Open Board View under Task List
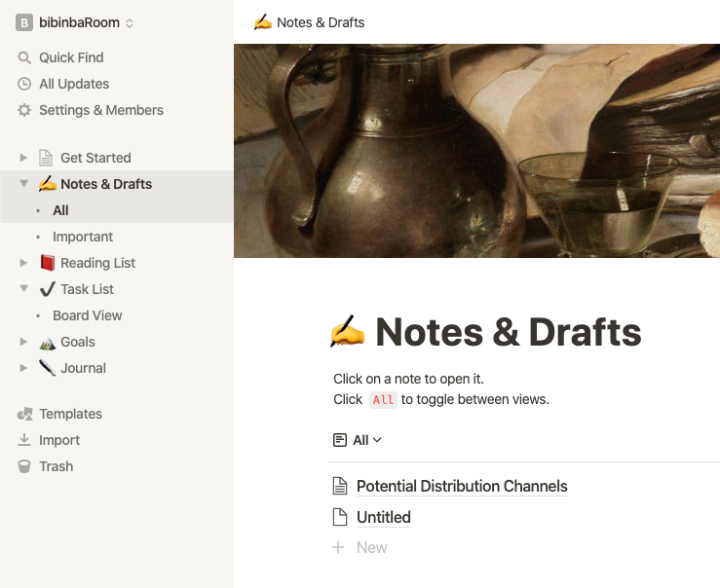The height and width of the screenshot is (588, 720). 88,315
